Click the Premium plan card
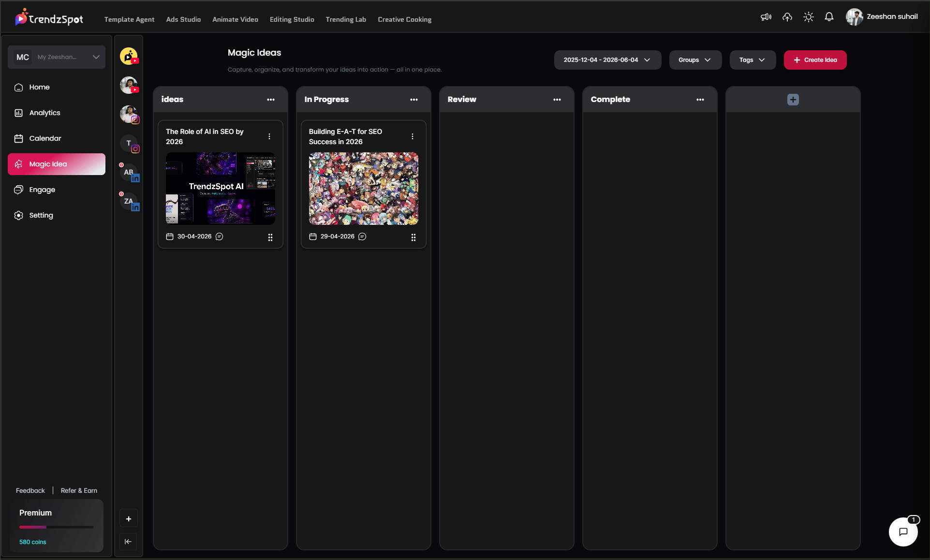The width and height of the screenshot is (930, 560). click(57, 526)
